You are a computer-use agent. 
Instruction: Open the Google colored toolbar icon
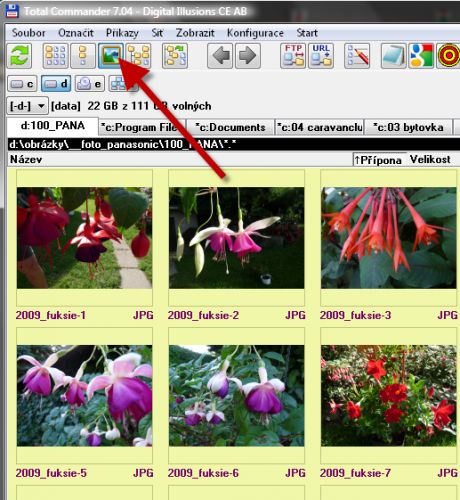(x=421, y=56)
